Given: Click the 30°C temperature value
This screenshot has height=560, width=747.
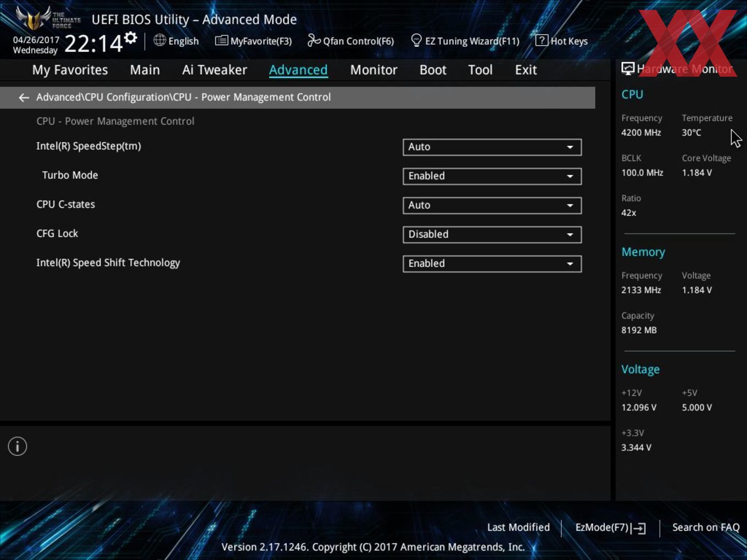Looking at the screenshot, I should point(692,133).
